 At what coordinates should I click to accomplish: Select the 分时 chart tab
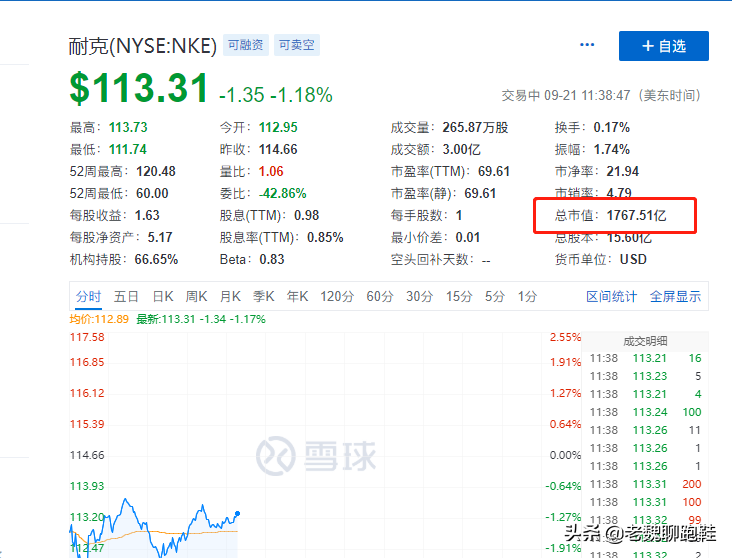[x=88, y=296]
